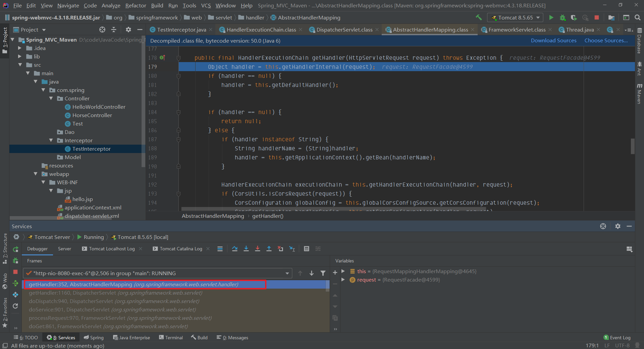Toggle the 2: Favorites tool window
The width and height of the screenshot is (644, 349).
[5, 313]
